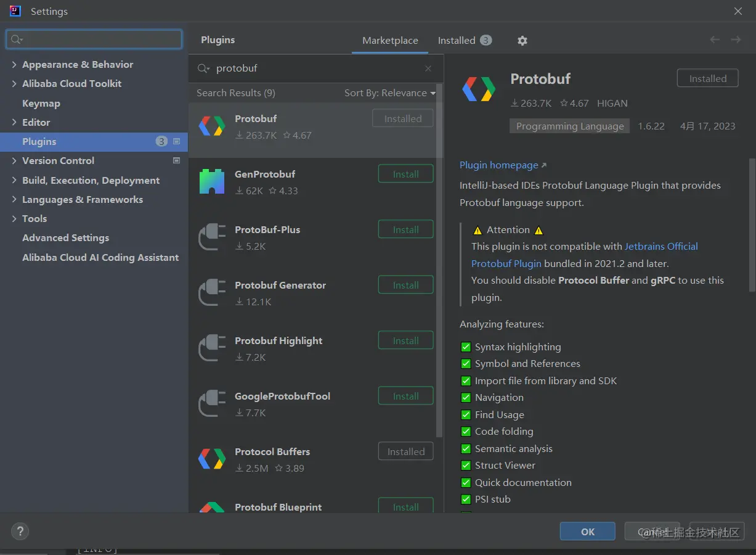Click the Navigation checkmark
The width and height of the screenshot is (756, 555).
tap(466, 398)
